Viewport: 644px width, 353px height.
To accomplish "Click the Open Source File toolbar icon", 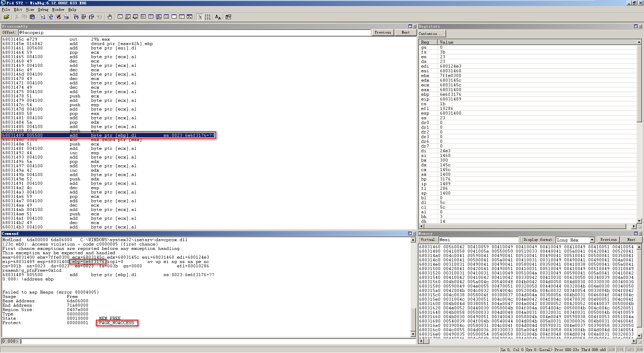I will [x=6, y=17].
